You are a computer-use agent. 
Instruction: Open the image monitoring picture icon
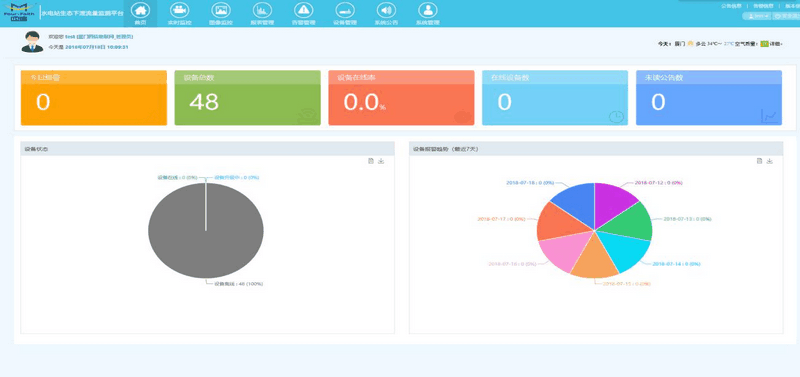(x=221, y=10)
